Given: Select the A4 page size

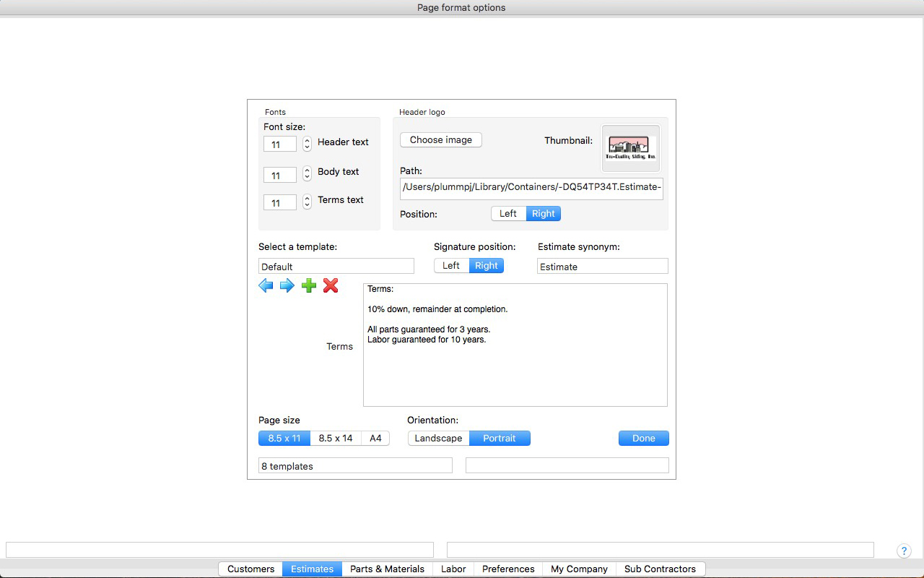Looking at the screenshot, I should point(375,439).
